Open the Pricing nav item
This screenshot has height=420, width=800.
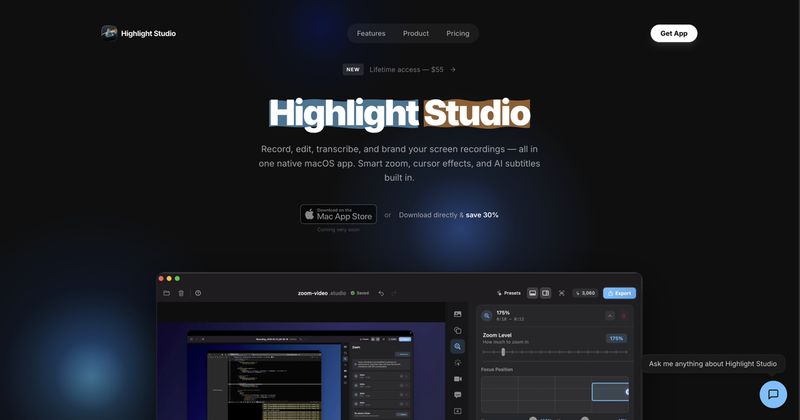pyautogui.click(x=458, y=33)
